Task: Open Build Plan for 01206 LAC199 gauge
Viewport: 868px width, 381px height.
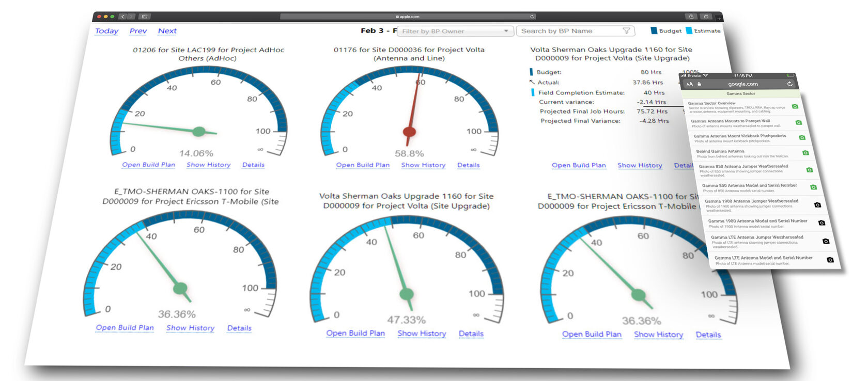Action: (x=148, y=165)
